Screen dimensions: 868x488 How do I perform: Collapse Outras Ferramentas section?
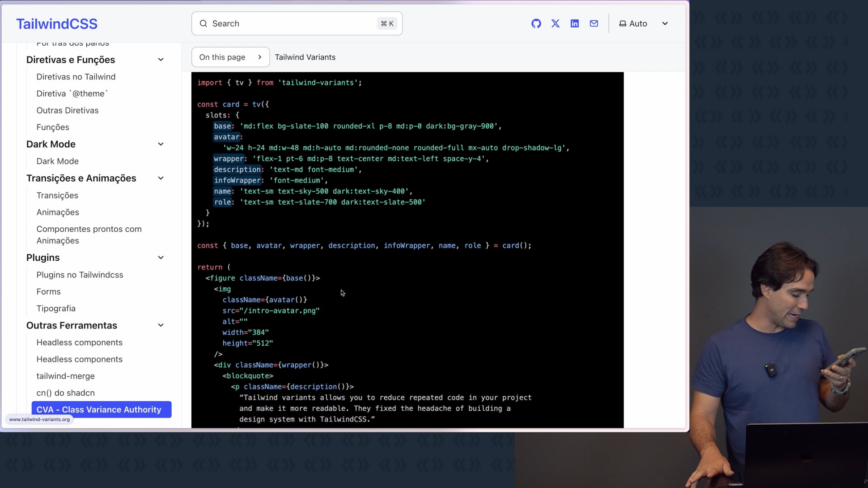click(160, 325)
